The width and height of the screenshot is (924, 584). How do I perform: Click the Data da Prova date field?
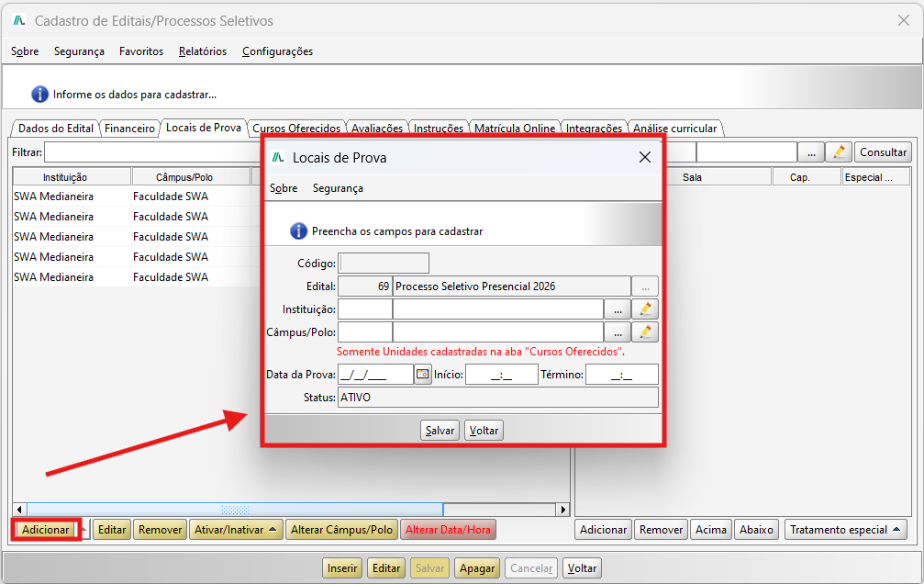pyautogui.click(x=375, y=375)
